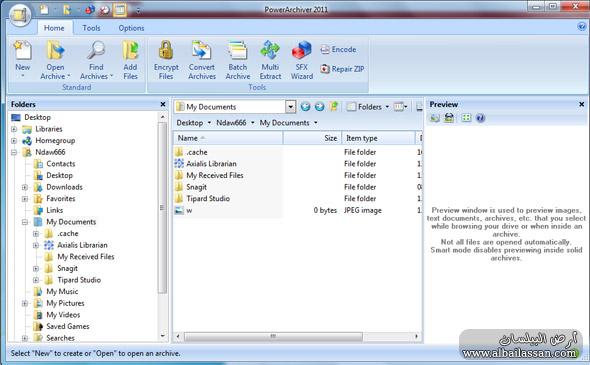
Task: Select My Music in the folder tree
Action: (62, 291)
